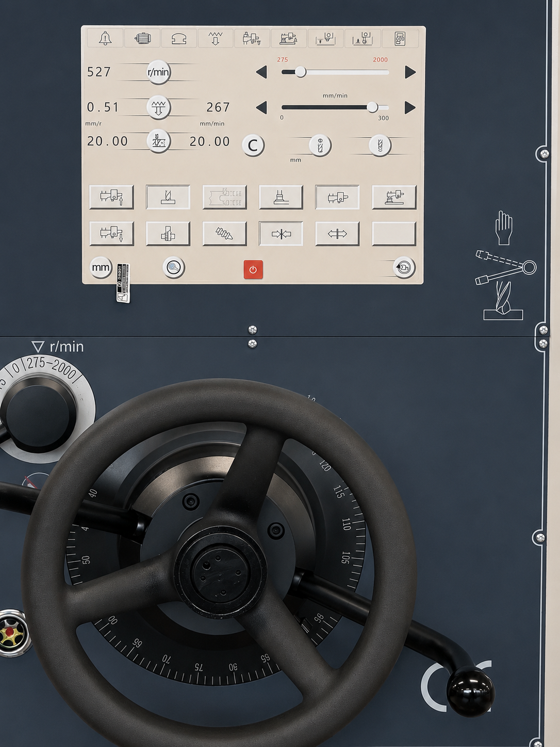The width and height of the screenshot is (560, 747).
Task: Tap the greyed-out tapping mode button
Action: 224,197
